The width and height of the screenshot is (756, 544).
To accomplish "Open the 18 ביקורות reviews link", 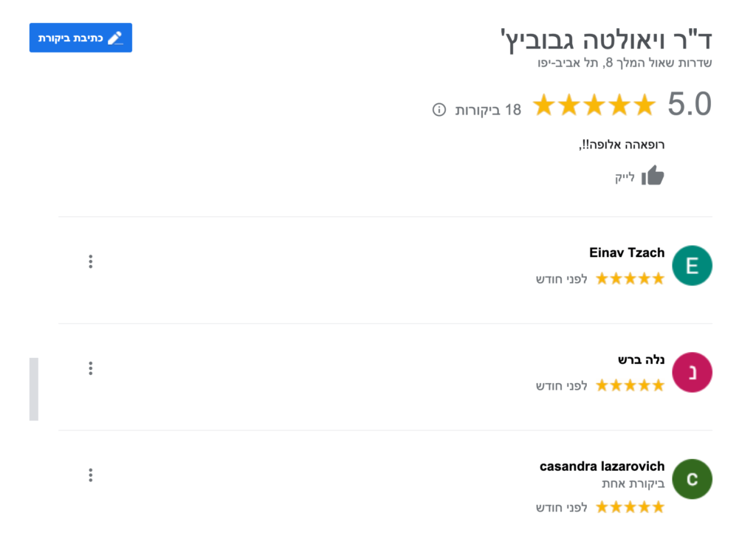I will [x=489, y=108].
